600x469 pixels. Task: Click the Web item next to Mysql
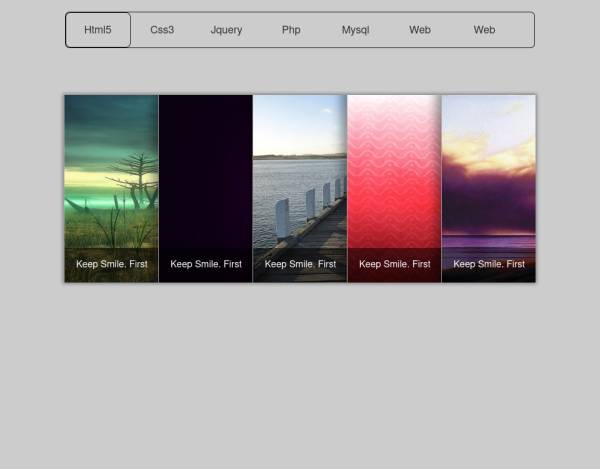click(x=420, y=30)
